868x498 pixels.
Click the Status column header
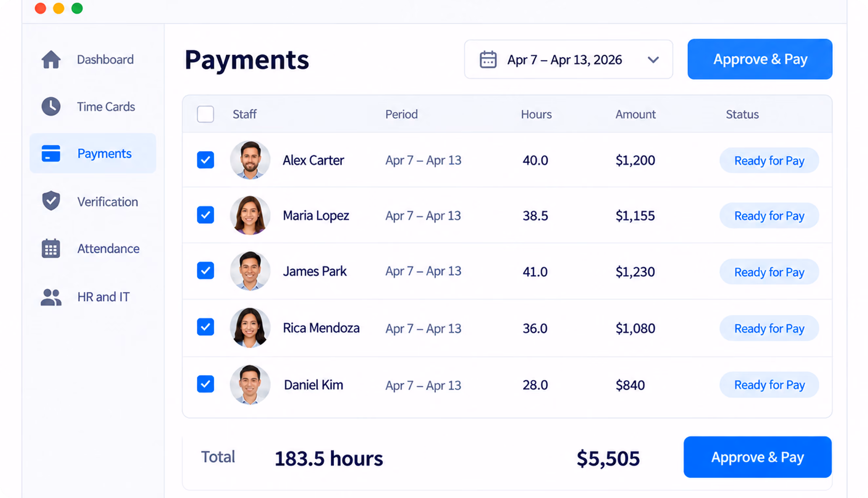coord(742,114)
